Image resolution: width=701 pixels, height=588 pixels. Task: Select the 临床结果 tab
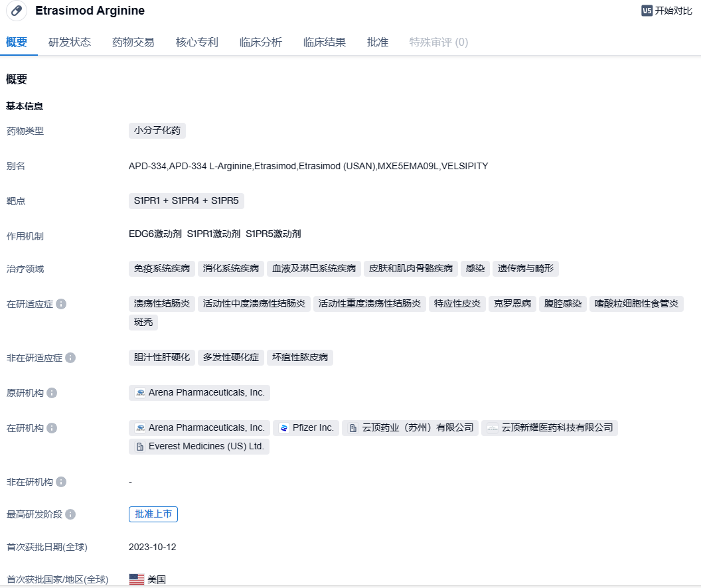325,42
